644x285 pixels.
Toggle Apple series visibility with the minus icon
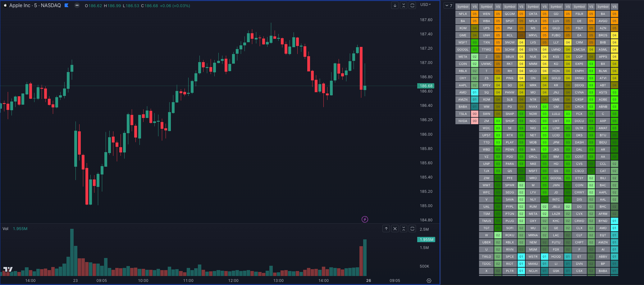pyautogui.click(x=76, y=5)
